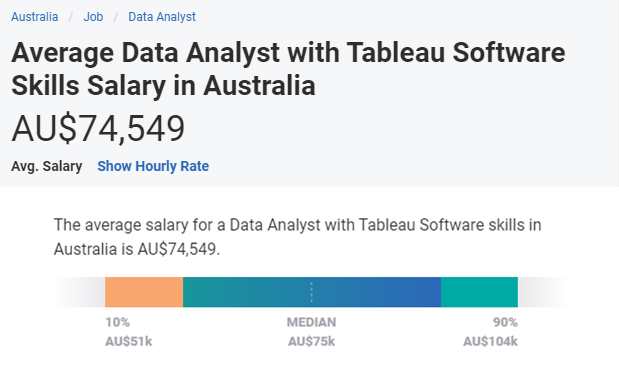Image resolution: width=619 pixels, height=365 pixels.
Task: Click the AU$51k low salary value
Action: (x=128, y=341)
